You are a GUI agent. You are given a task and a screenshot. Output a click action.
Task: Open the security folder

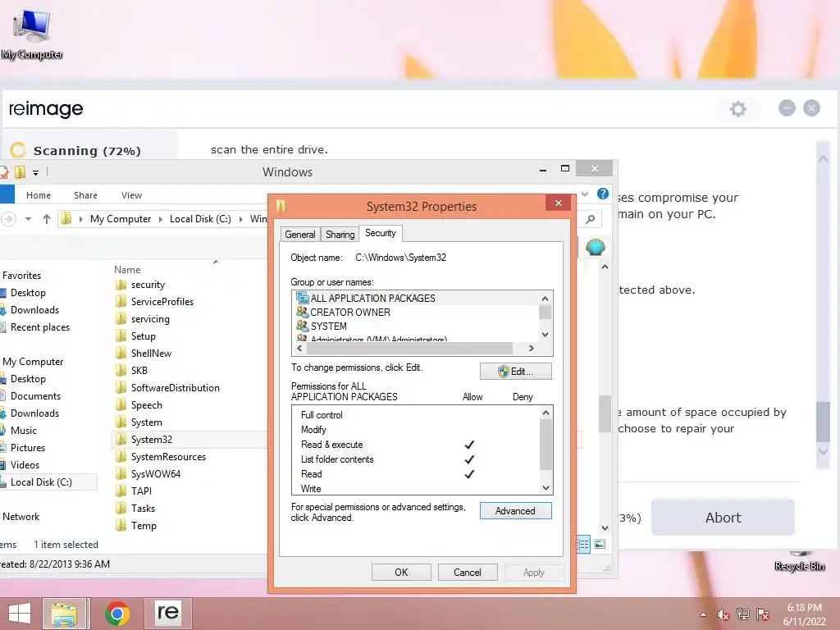tap(140, 285)
